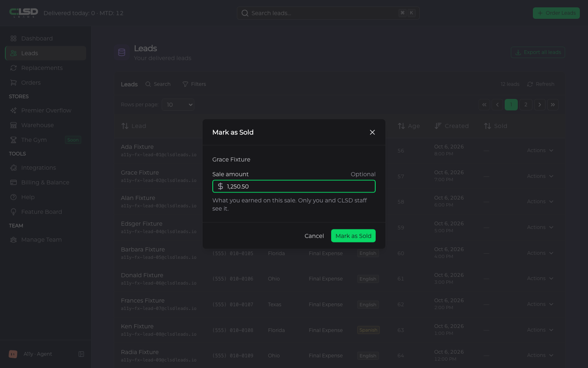Go to the previous page arrow

[x=497, y=105]
